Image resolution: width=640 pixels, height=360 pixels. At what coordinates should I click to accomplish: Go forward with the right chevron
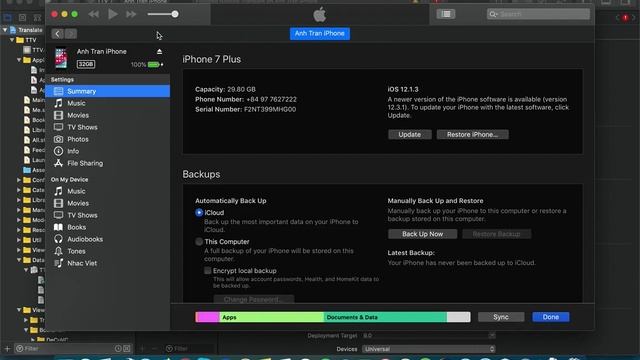click(71, 34)
